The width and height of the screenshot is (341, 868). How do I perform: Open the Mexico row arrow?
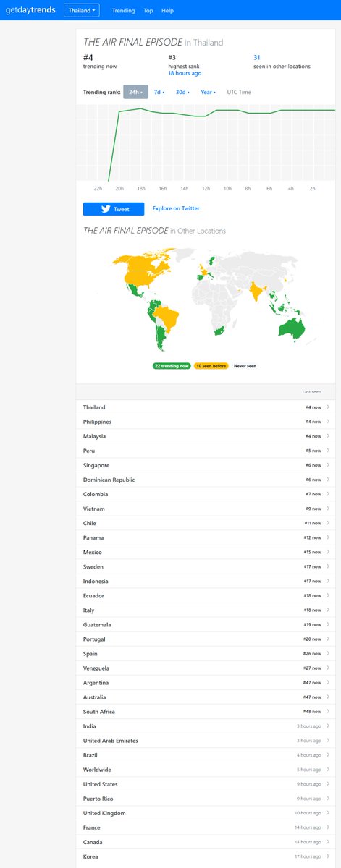pos(328,552)
